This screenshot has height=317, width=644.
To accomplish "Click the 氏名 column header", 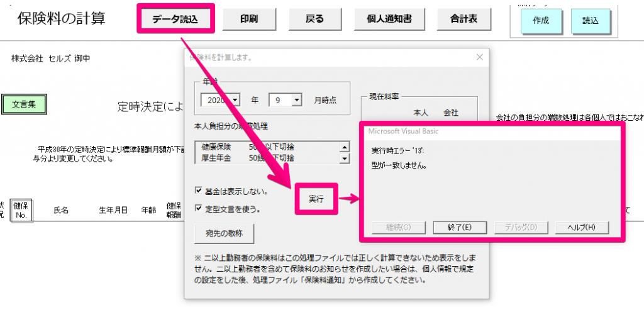I will (61, 210).
